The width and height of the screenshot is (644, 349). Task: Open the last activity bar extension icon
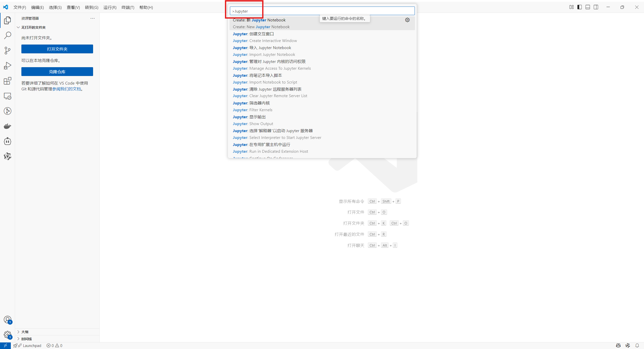point(8,156)
